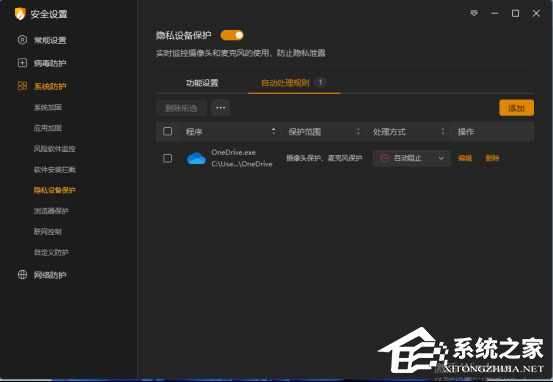Click the OneDrive.exe program name
Viewport: 553px width, 382px height.
pyautogui.click(x=233, y=152)
